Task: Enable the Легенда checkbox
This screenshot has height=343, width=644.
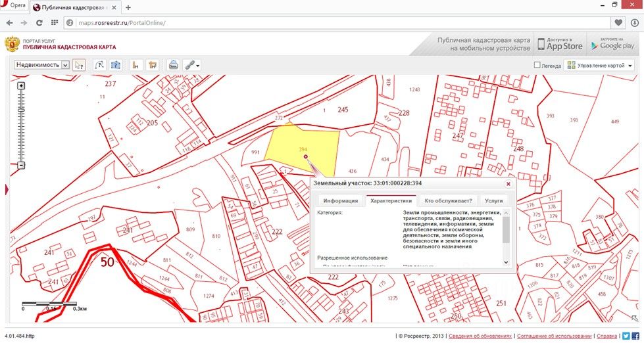Action: (x=536, y=65)
